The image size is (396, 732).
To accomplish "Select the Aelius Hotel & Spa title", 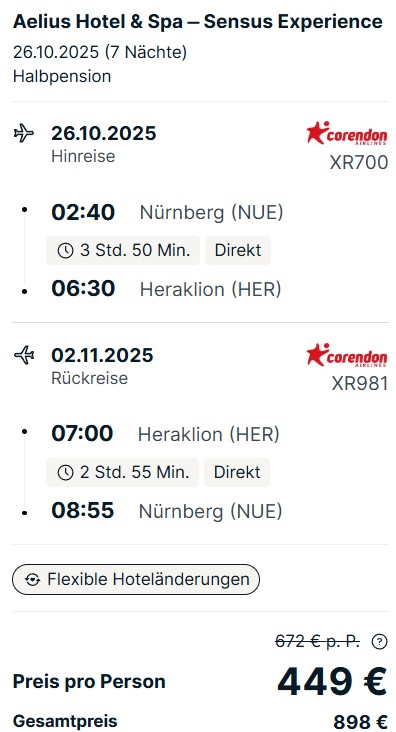I will 198,22.
